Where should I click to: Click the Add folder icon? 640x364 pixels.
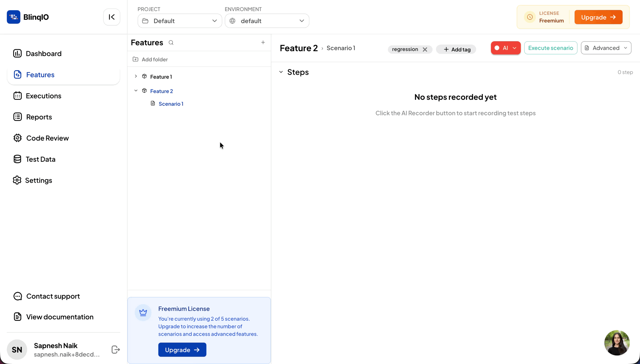click(136, 59)
